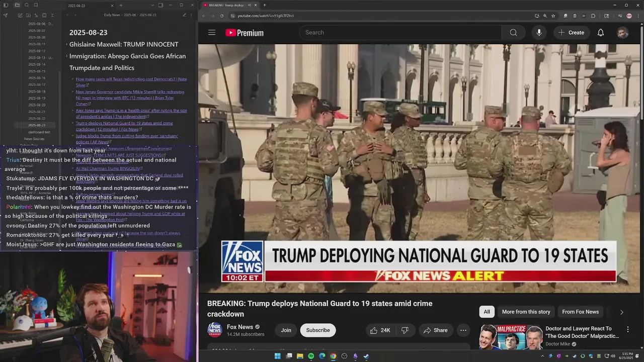This screenshot has height=362, width=644.
Task: Click the YouTube search field
Action: point(400,33)
